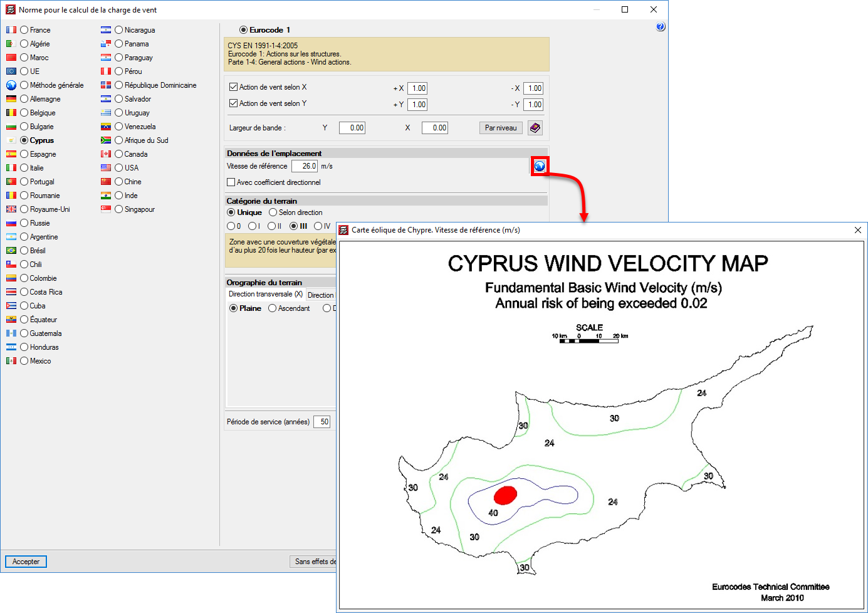
Task: Select the Argentine radio button
Action: coord(24,237)
